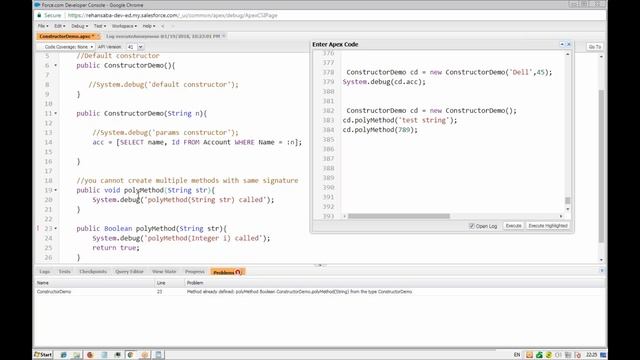Click the Apex dialog vertical scrollbar thumb
This screenshot has width=640, height=360.
[567, 200]
